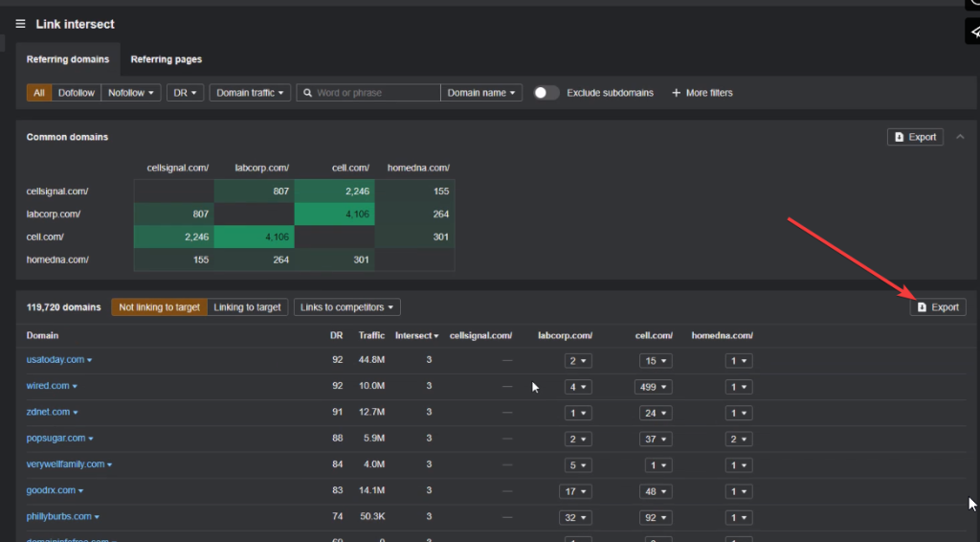Screen dimensions: 980x542
Task: Export the 119,720 domains list
Action: pyautogui.click(x=938, y=307)
